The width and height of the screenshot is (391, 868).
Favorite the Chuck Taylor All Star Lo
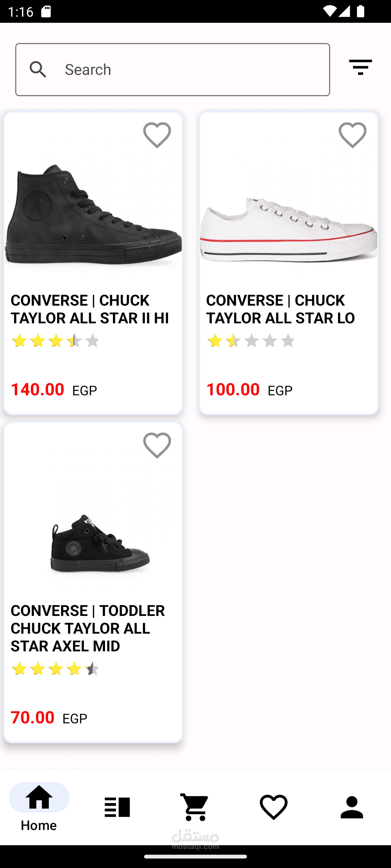click(353, 135)
